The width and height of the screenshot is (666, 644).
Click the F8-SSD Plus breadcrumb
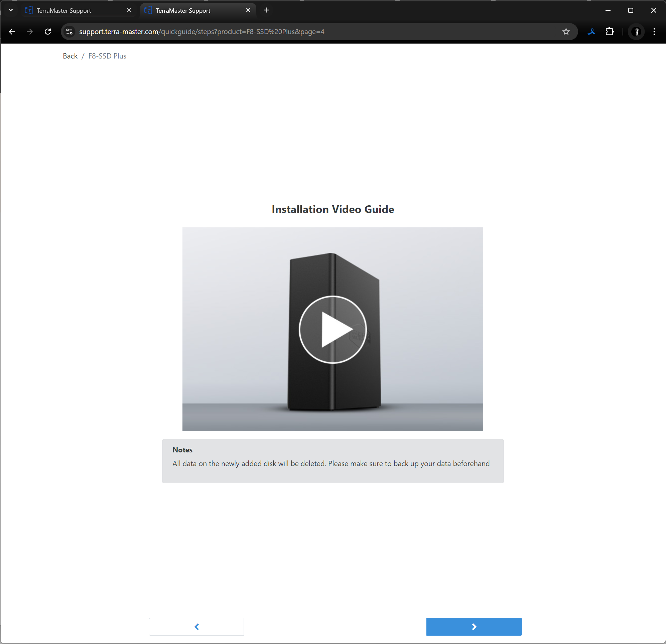tap(107, 56)
